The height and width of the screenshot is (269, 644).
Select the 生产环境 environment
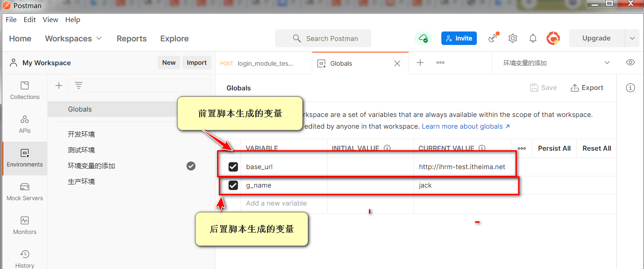click(x=81, y=182)
